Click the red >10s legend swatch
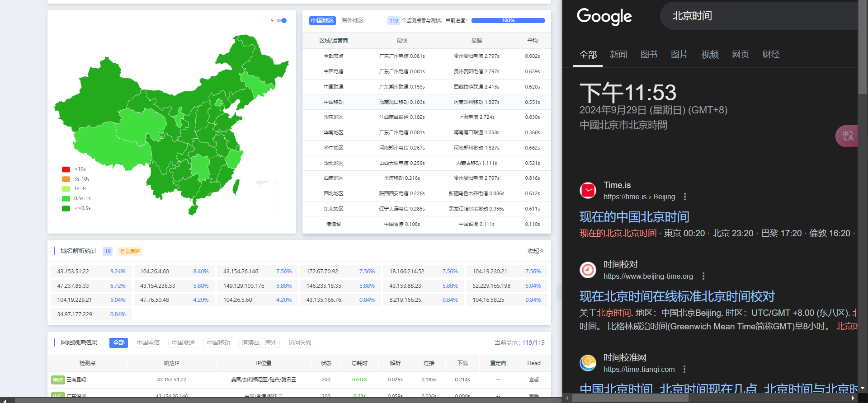The image size is (868, 403). 66,169
